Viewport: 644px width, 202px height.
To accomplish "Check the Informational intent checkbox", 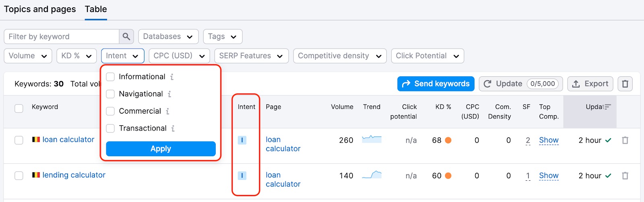I will click(110, 77).
